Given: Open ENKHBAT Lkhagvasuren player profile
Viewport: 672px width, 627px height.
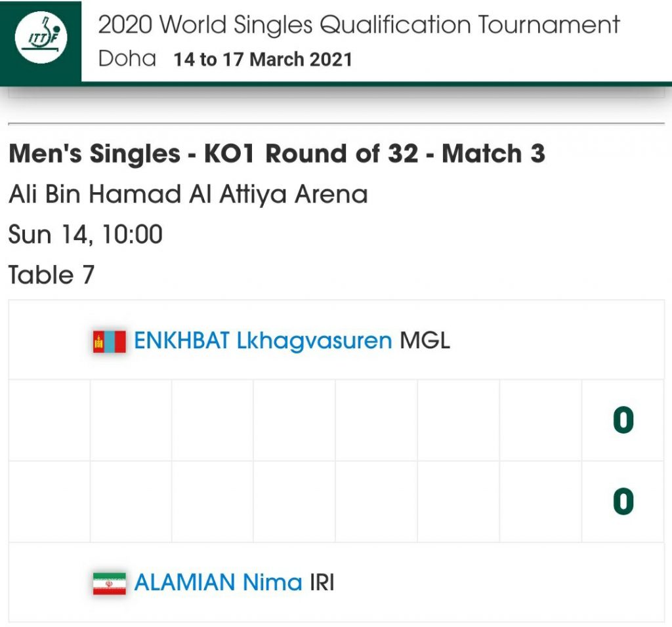Looking at the screenshot, I should click(262, 341).
